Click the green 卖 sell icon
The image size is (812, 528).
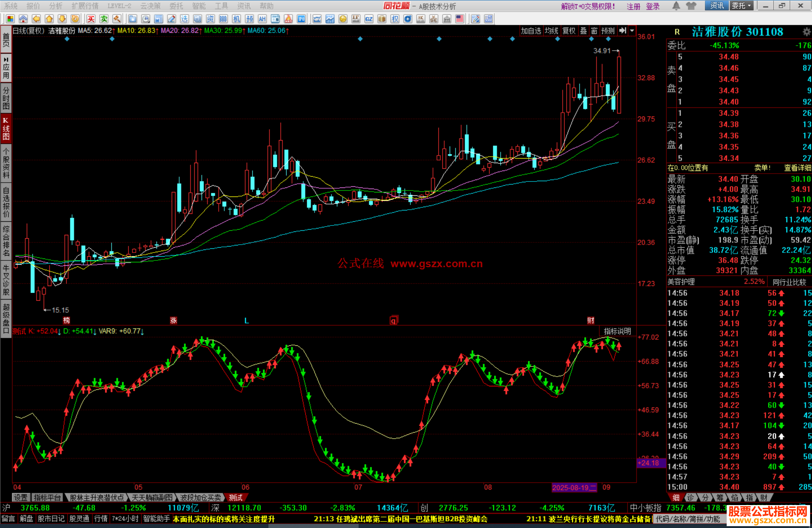(x=104, y=19)
